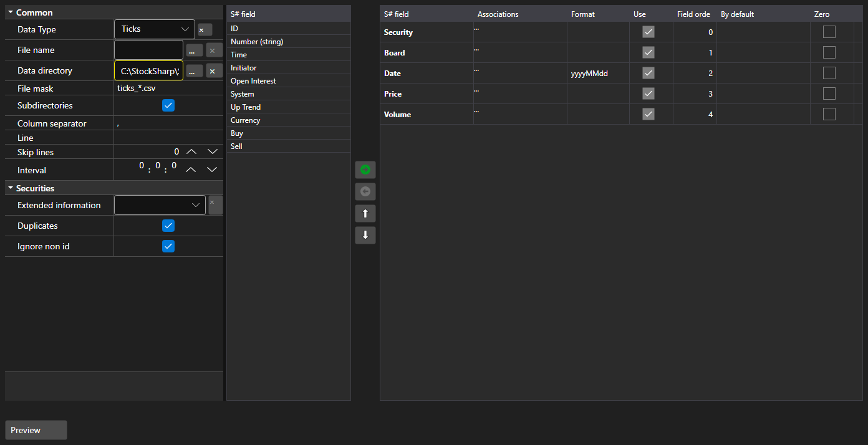
Task: Toggle the Ignore non id checkbox
Action: click(168, 246)
